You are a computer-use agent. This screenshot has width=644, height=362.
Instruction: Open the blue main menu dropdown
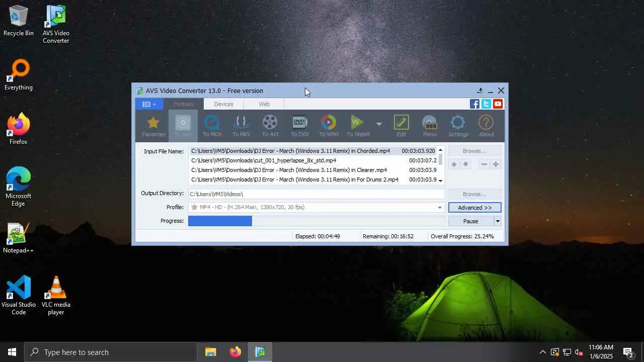(149, 104)
